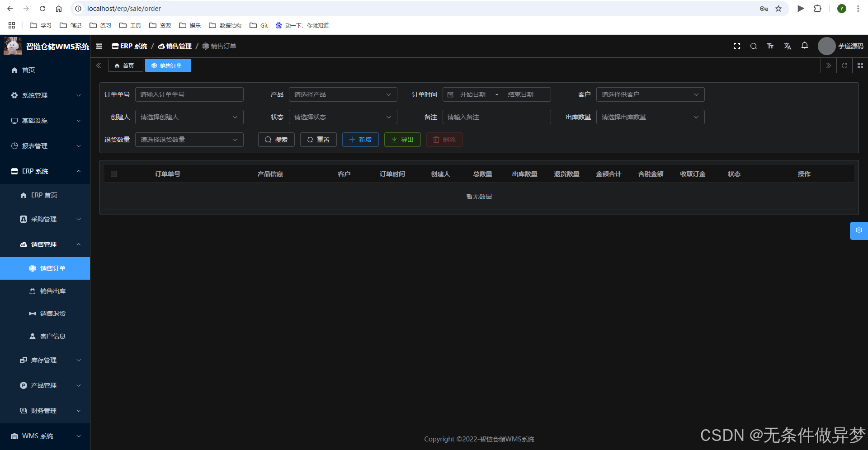Bookmark page with star icon
Image resolution: width=868 pixels, height=450 pixels.
[778, 9]
